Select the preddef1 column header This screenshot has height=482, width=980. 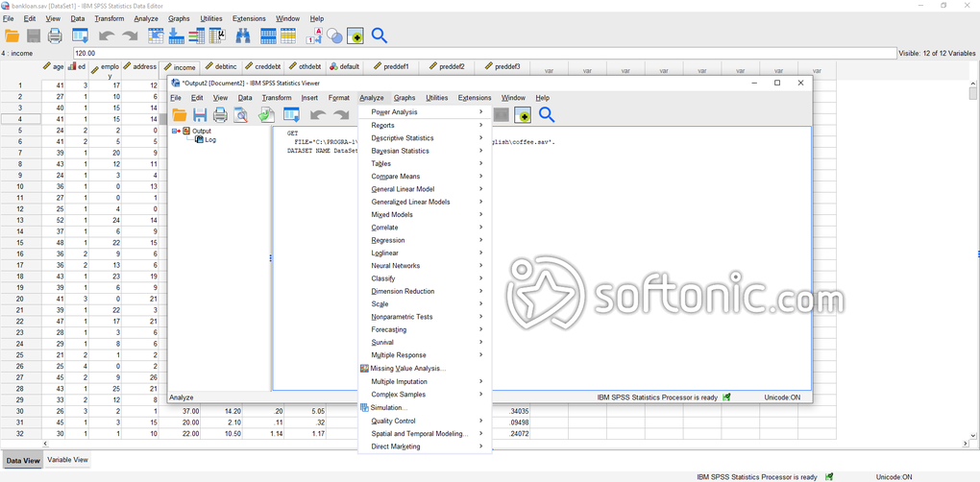(x=392, y=66)
